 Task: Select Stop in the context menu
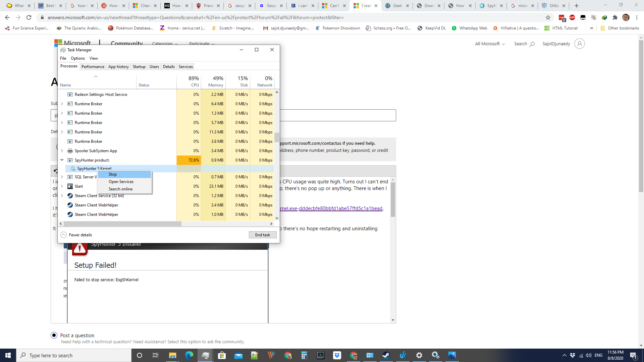coord(124,174)
